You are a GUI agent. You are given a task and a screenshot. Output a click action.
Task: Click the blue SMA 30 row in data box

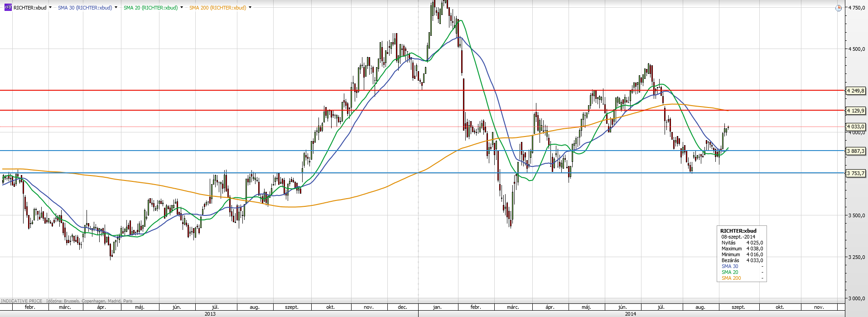pyautogui.click(x=742, y=266)
